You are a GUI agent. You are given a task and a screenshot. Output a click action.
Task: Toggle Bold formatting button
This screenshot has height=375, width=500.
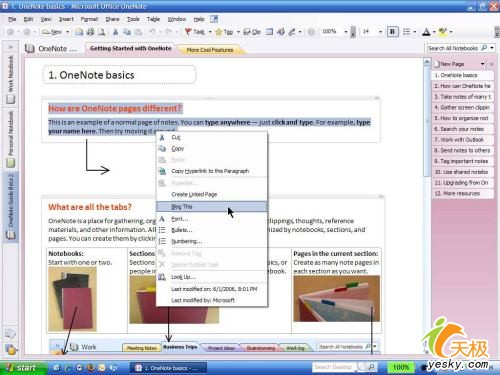[392, 32]
